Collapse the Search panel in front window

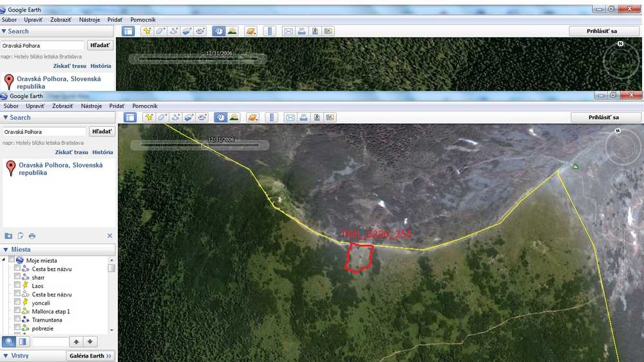[x=6, y=117]
